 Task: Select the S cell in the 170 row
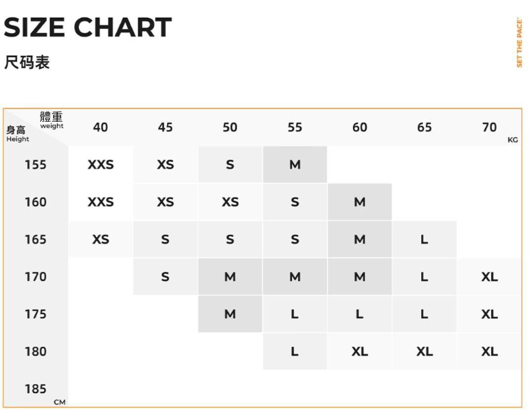pos(165,277)
